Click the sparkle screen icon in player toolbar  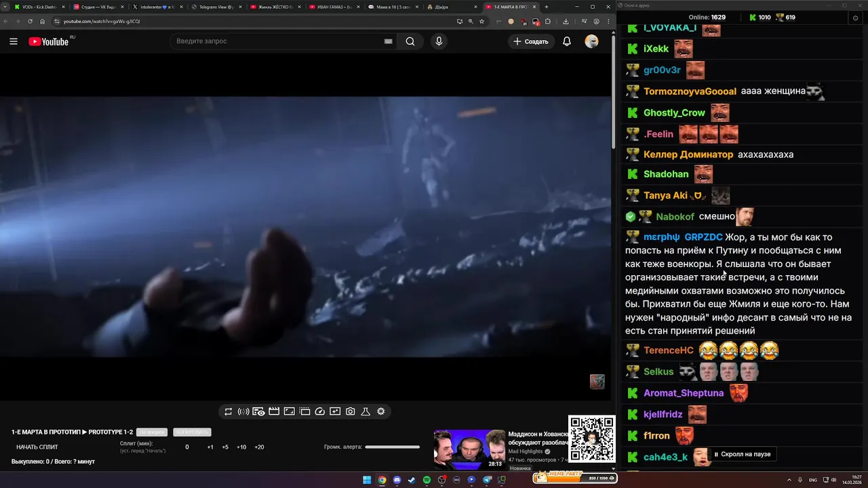coord(335,411)
